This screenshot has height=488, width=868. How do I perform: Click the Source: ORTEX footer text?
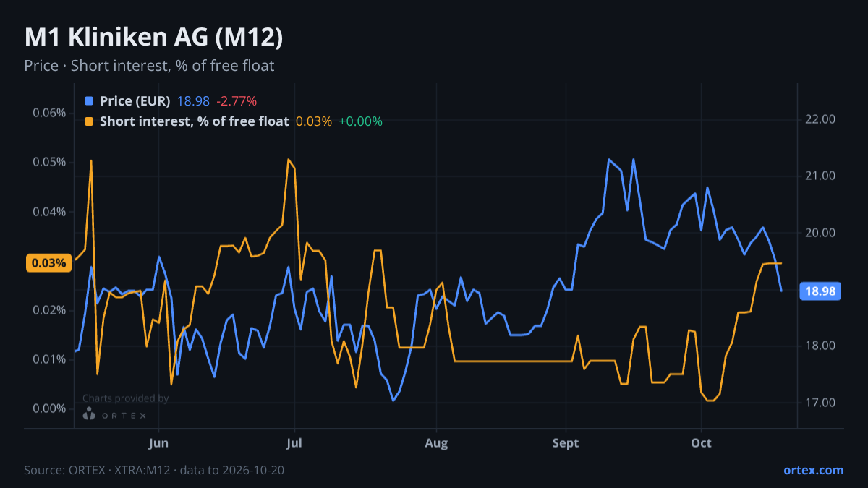(x=154, y=470)
